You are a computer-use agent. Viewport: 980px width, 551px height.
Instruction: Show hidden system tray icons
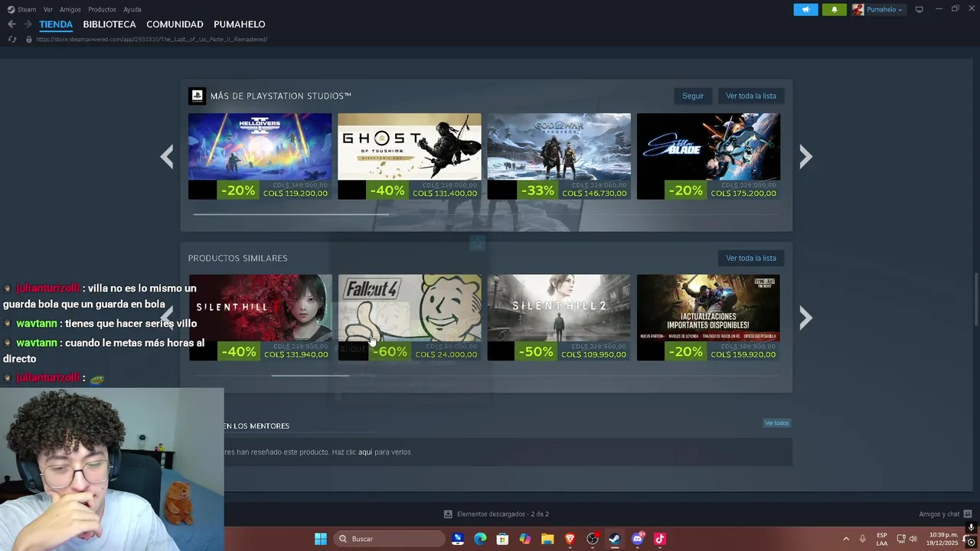[x=846, y=539]
